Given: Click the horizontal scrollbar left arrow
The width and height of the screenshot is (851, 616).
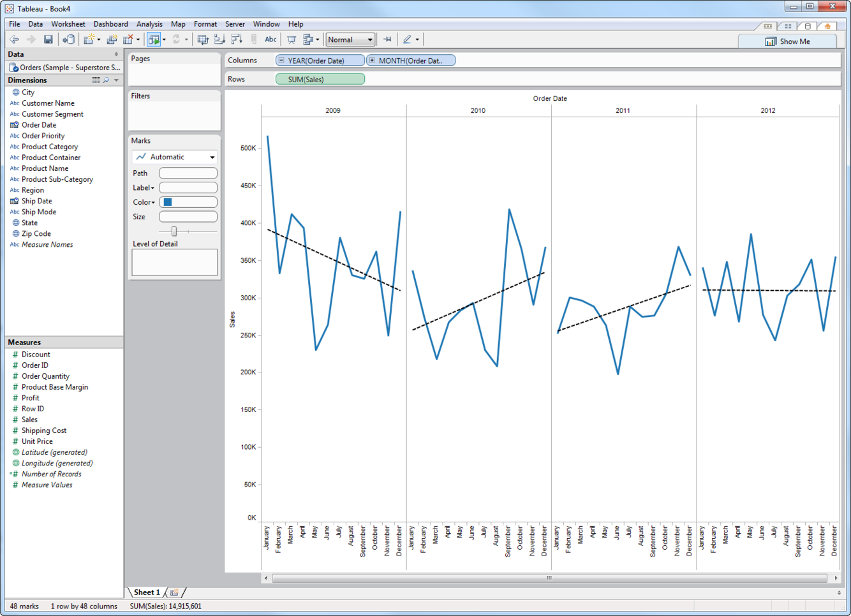Looking at the screenshot, I should (x=266, y=578).
